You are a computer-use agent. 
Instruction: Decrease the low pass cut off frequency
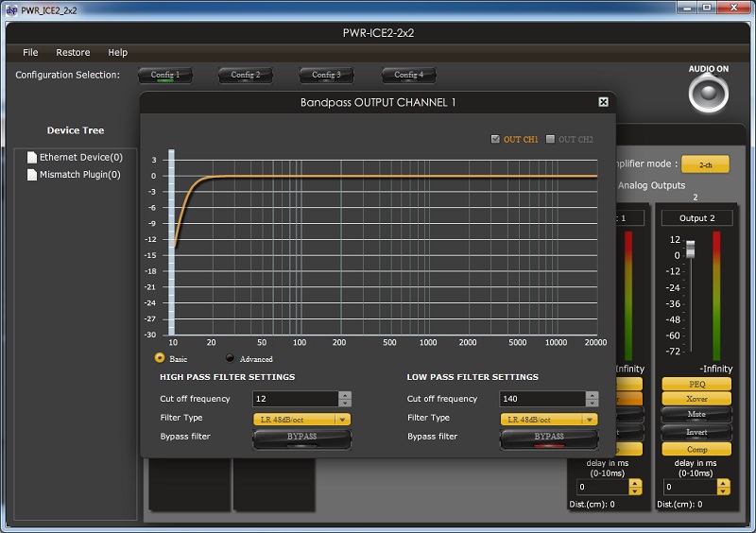(x=592, y=403)
